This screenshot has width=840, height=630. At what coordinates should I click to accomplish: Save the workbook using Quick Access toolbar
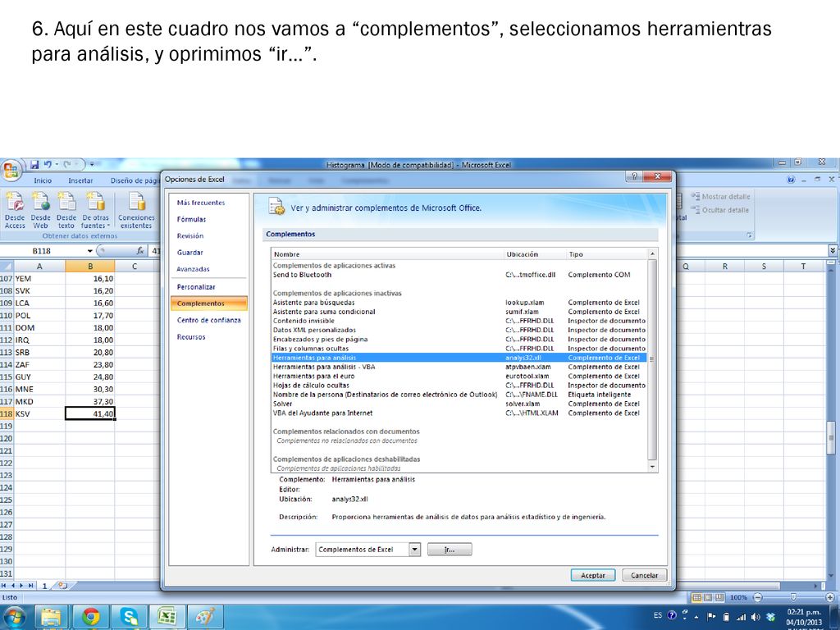point(34,164)
